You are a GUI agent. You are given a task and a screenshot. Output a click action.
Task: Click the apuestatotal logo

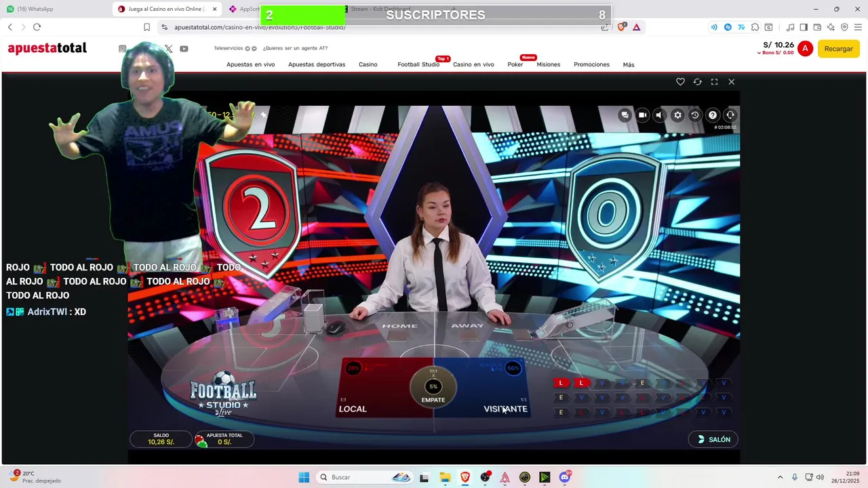click(x=47, y=48)
